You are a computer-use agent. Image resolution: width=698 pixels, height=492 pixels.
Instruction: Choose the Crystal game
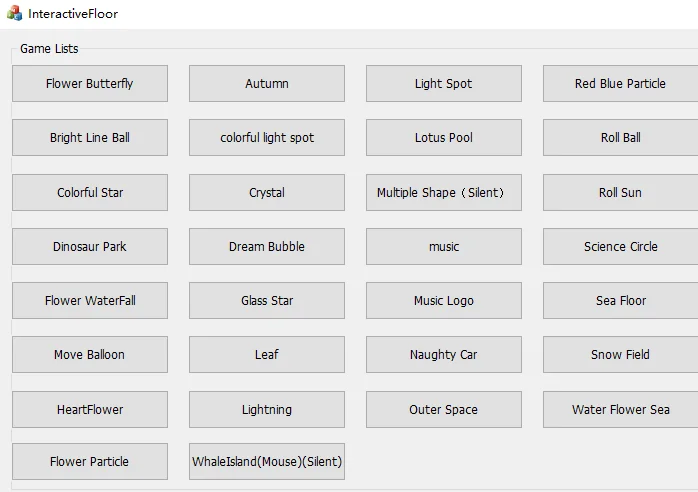click(267, 193)
